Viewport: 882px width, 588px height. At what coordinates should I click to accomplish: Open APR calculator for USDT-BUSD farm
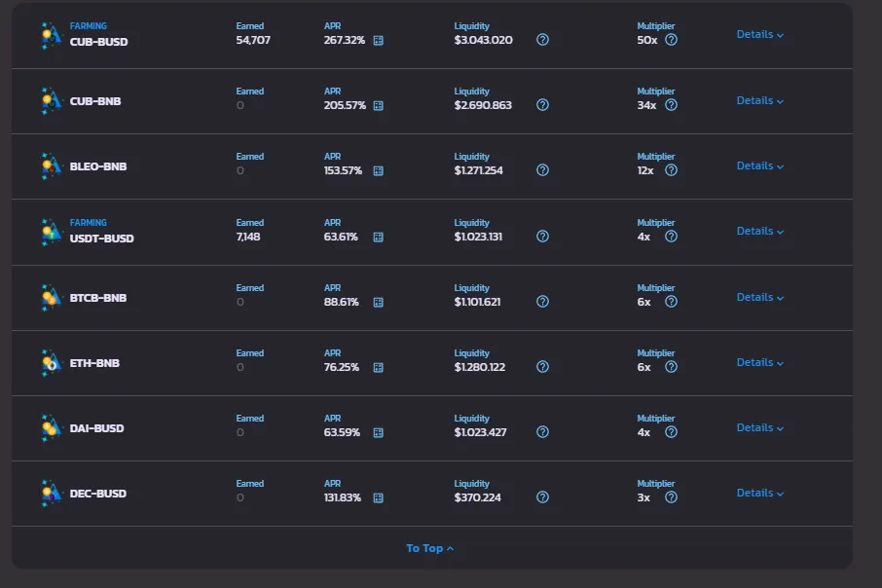click(379, 238)
